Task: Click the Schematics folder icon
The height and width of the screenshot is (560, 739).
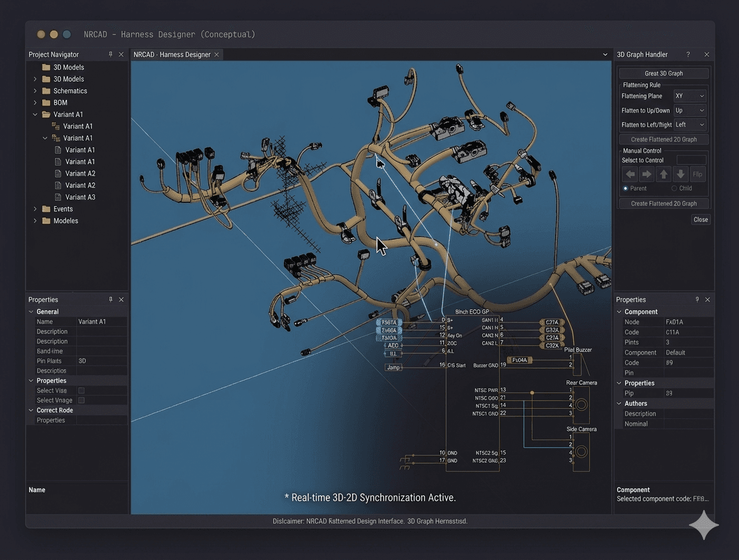Action: (x=46, y=91)
